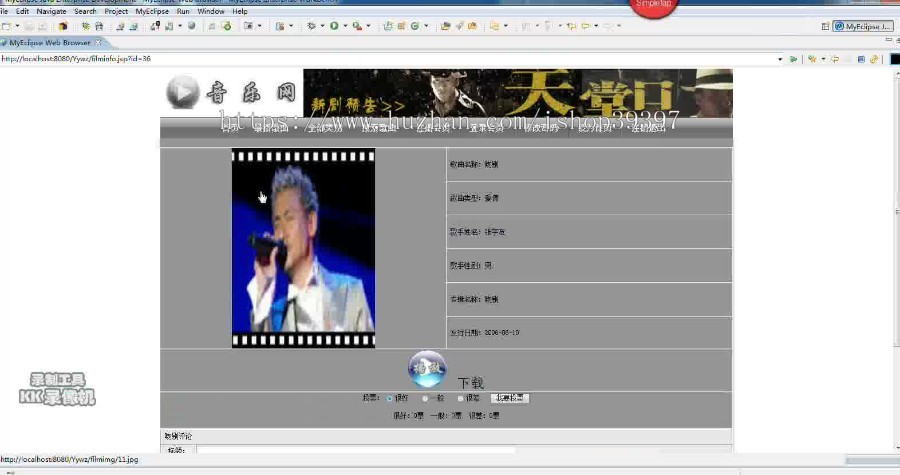The height and width of the screenshot is (475, 900).
Task: Click the status bar filmimg/11.jpg URL text
Action: (x=69, y=460)
